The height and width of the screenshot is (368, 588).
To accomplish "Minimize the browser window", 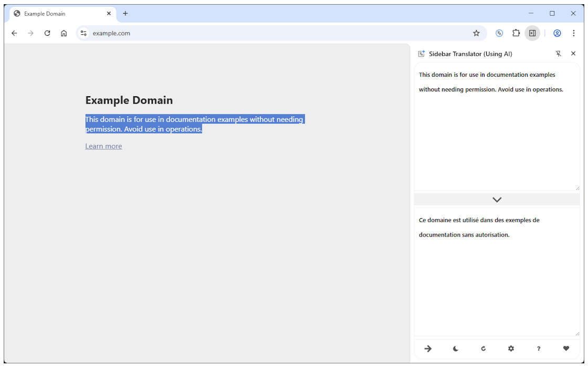I will click(x=531, y=13).
